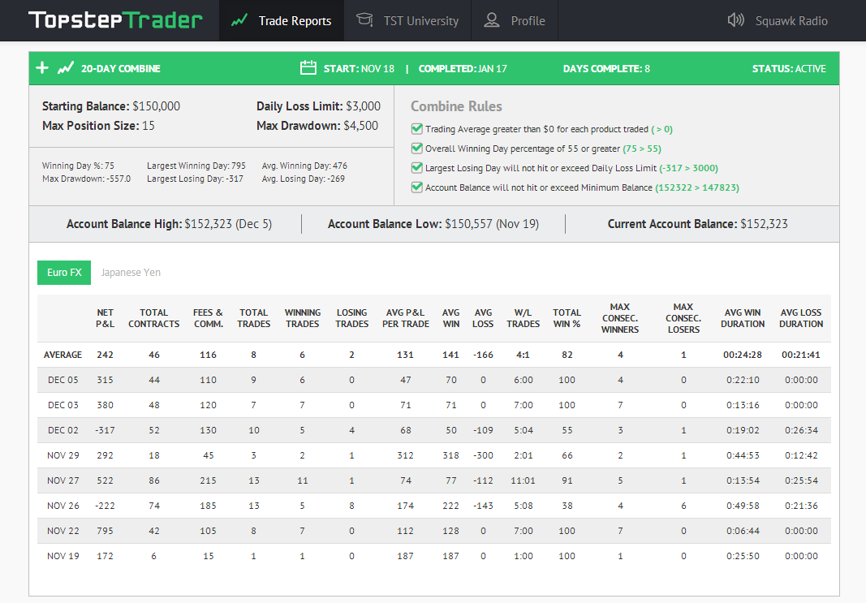Click the STATUS: ACTIVE label
Screen dimensions: 866x616
(789, 68)
